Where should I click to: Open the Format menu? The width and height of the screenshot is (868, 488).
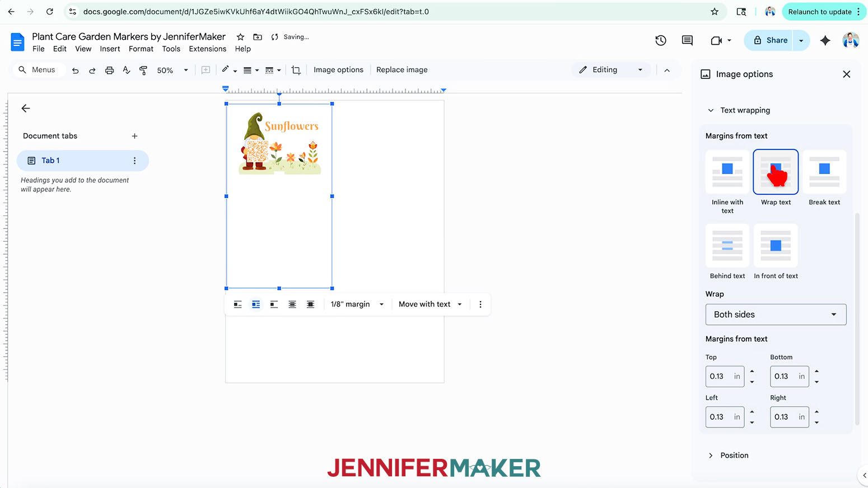141,49
